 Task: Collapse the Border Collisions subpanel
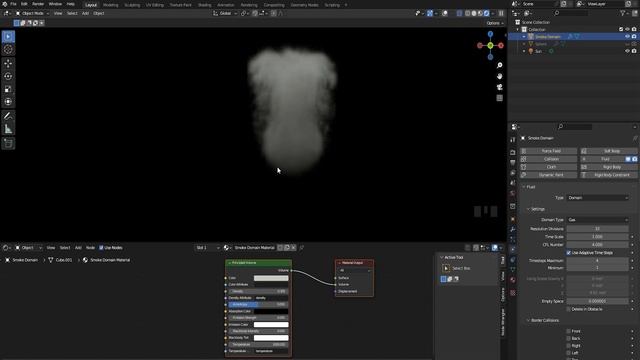point(528,320)
